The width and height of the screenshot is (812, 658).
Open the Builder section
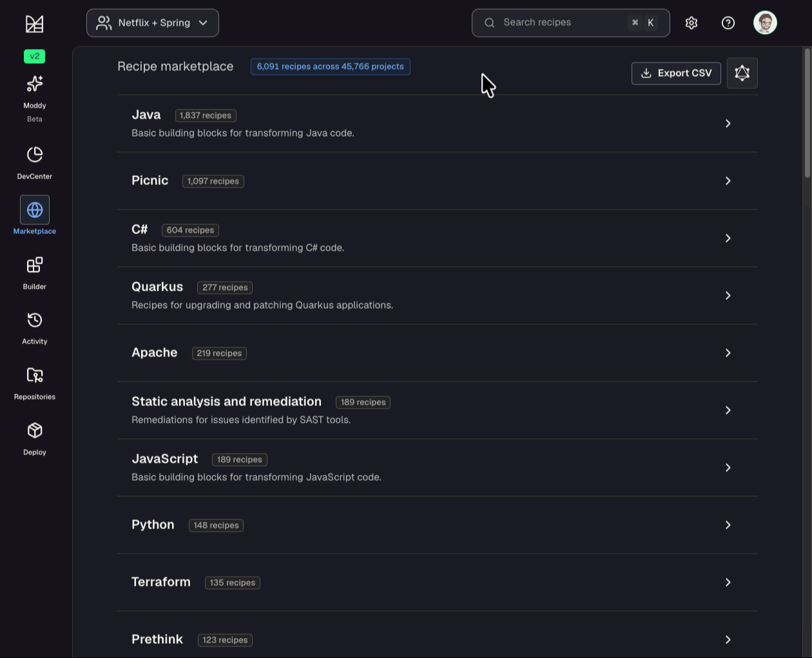pos(35,273)
